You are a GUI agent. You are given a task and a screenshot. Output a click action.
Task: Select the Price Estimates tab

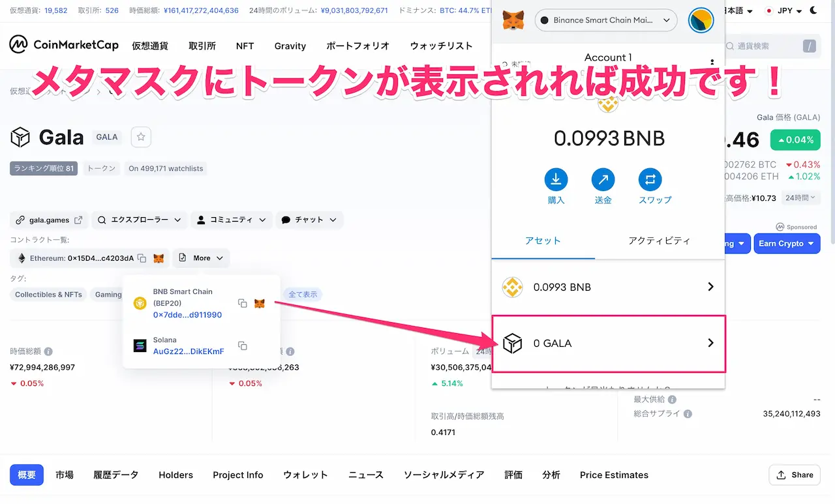(x=615, y=475)
